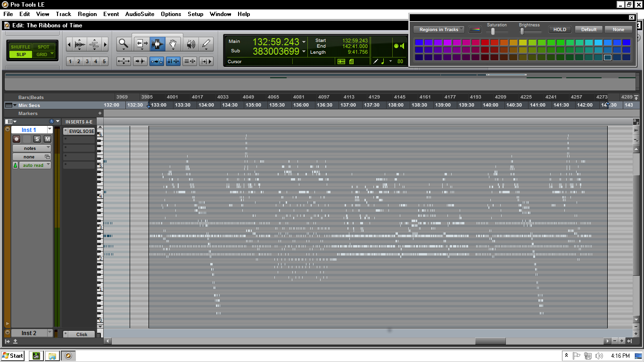The height and width of the screenshot is (362, 644).
Task: Pick the Pencil tool
Action: coord(206,44)
